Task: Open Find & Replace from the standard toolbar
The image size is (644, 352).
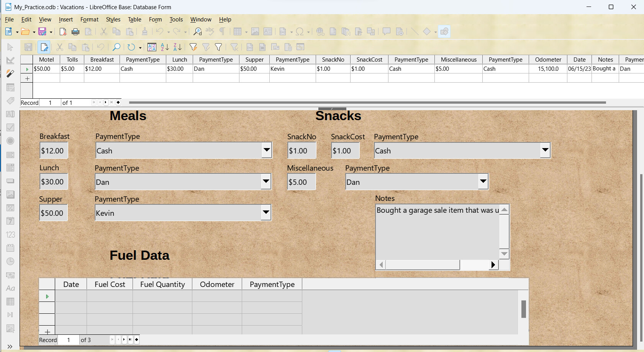Action: tap(197, 32)
